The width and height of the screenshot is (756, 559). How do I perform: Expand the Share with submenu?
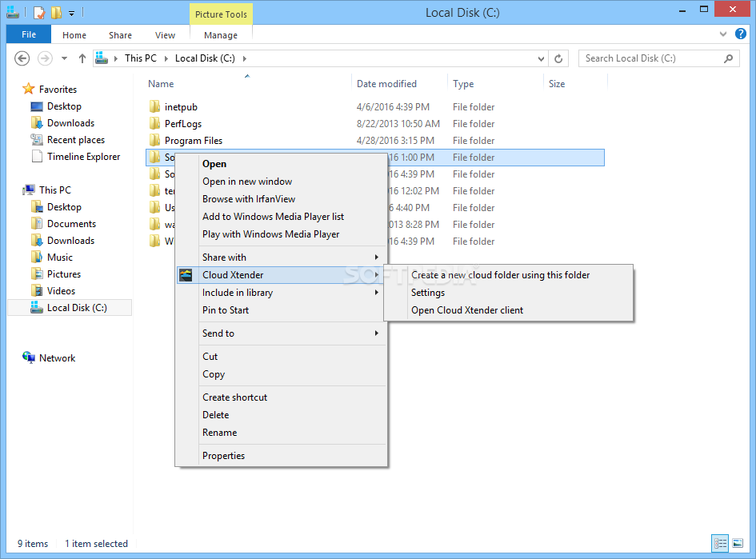click(x=377, y=258)
